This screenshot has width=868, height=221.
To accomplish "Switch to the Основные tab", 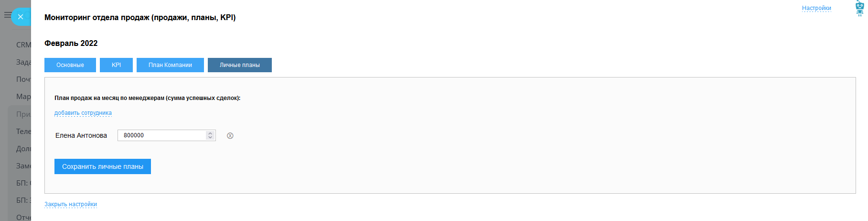I will (x=70, y=65).
